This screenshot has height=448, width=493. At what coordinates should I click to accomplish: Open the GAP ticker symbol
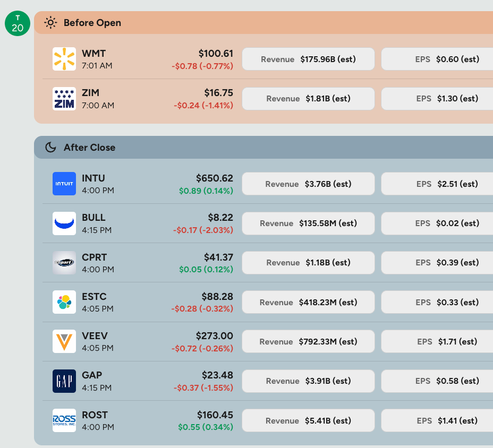(x=92, y=375)
